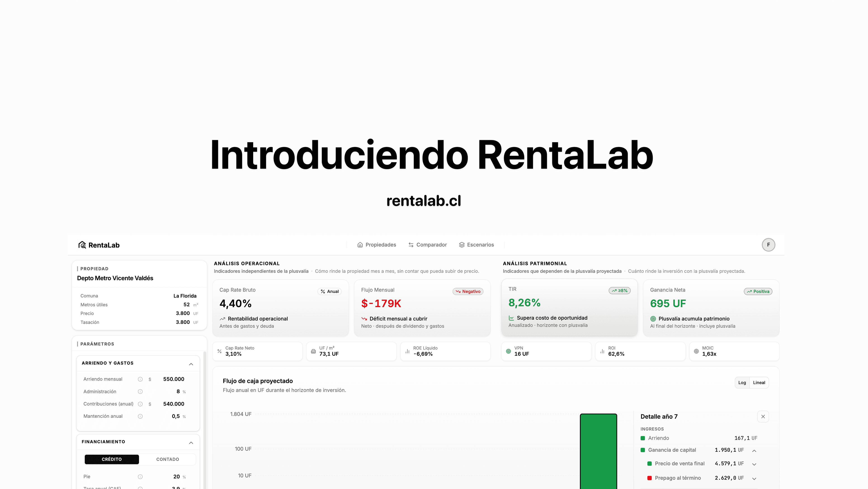Open the Cap Rate Bruto card
Image resolution: width=868 pixels, height=489 pixels.
[x=280, y=308]
